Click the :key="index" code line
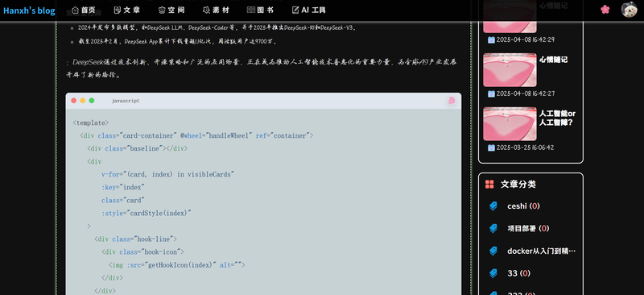644x295 pixels. [123, 187]
